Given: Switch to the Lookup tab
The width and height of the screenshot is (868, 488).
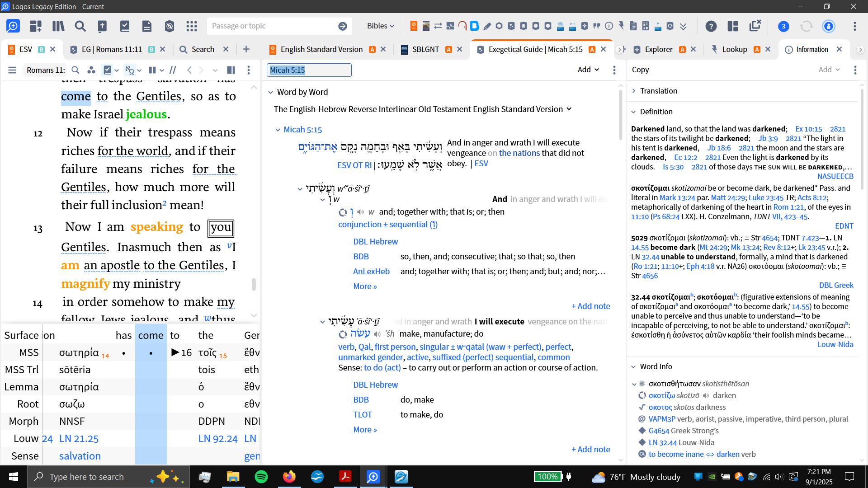Looking at the screenshot, I should point(735,49).
